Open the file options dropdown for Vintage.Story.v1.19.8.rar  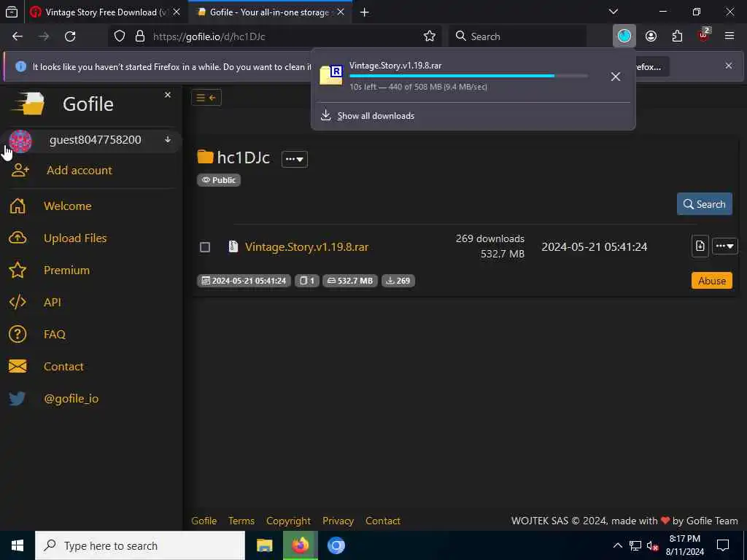[724, 246]
